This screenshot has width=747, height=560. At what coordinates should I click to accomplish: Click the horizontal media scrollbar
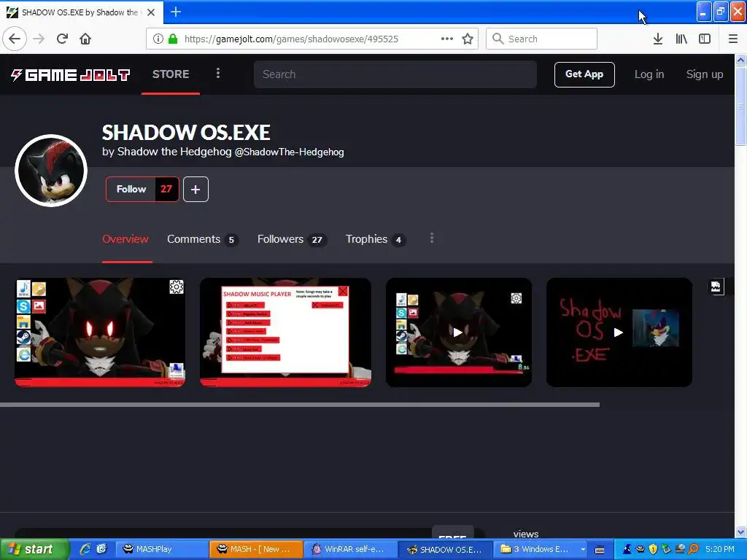pyautogui.click(x=300, y=405)
